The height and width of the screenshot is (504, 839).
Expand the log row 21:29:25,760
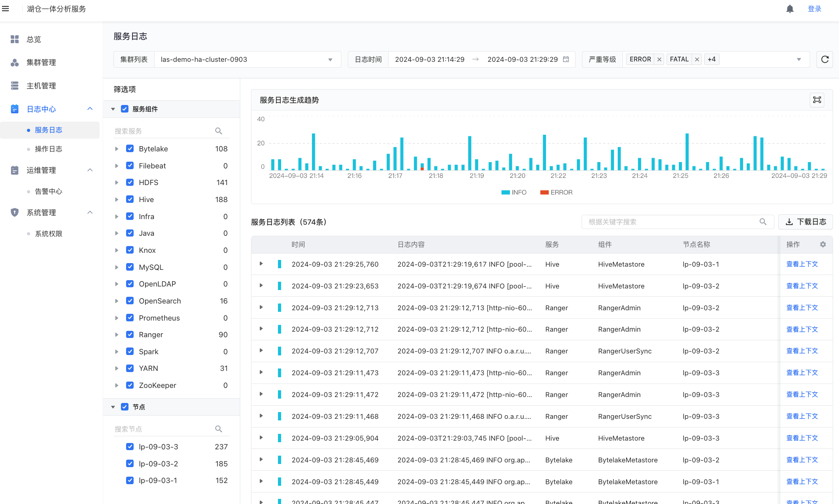pyautogui.click(x=261, y=264)
